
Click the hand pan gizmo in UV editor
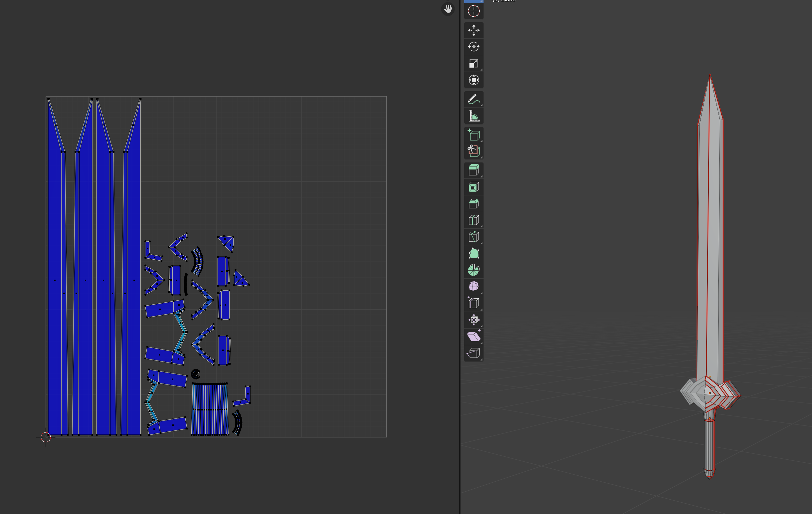click(x=448, y=9)
